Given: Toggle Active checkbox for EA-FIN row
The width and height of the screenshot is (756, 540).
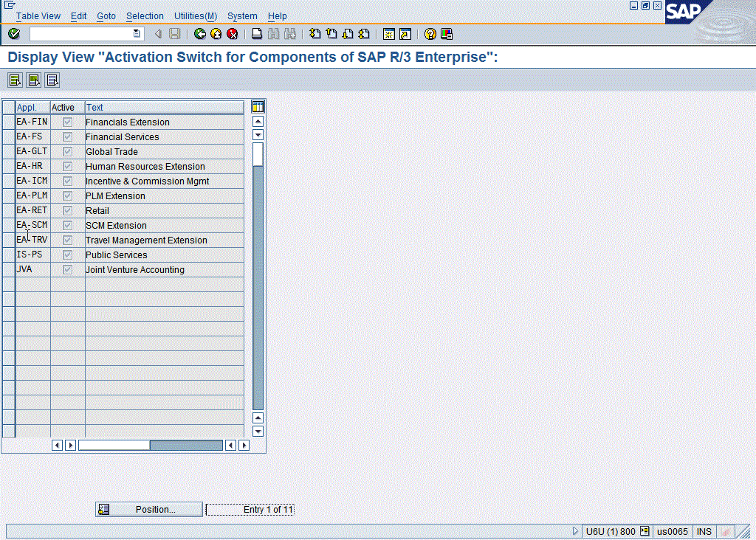Looking at the screenshot, I should (67, 122).
